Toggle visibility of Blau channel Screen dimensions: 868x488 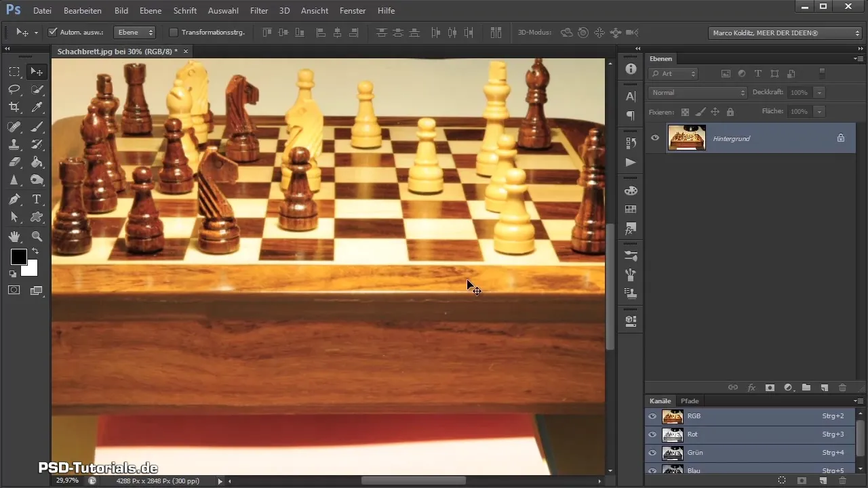pyautogui.click(x=653, y=470)
